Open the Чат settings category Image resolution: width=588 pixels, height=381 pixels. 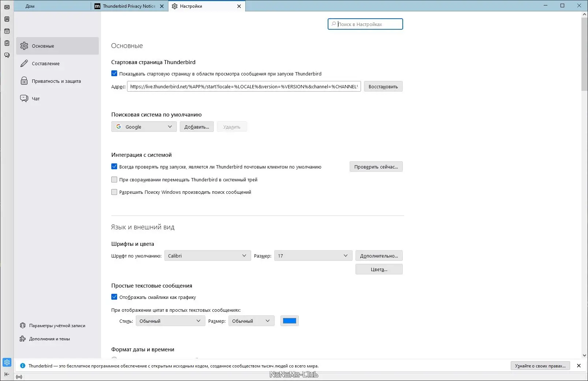pos(57,99)
